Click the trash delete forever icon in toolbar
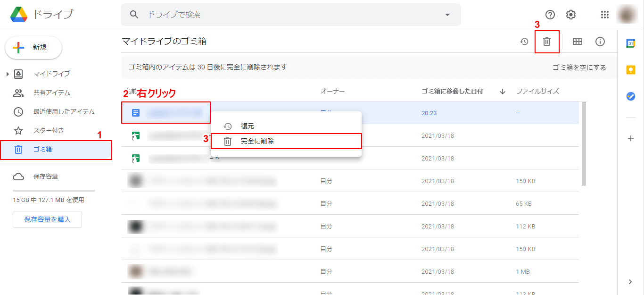 click(547, 42)
